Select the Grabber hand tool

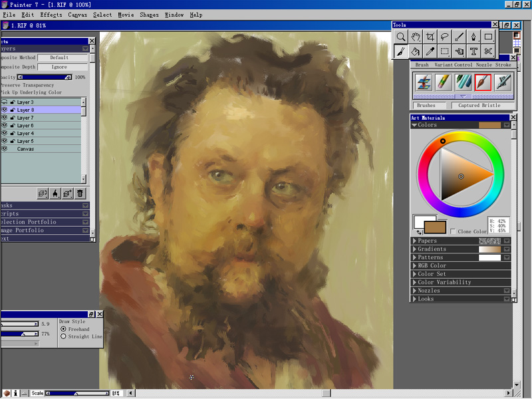point(415,37)
